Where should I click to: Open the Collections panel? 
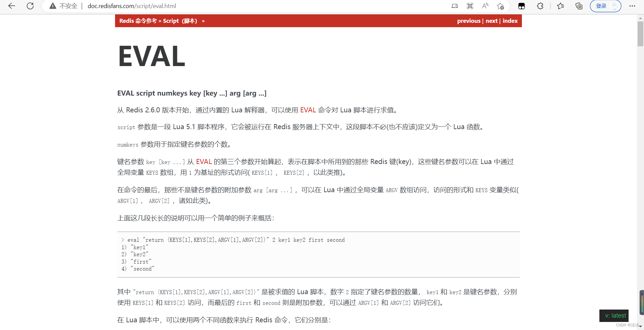(578, 6)
